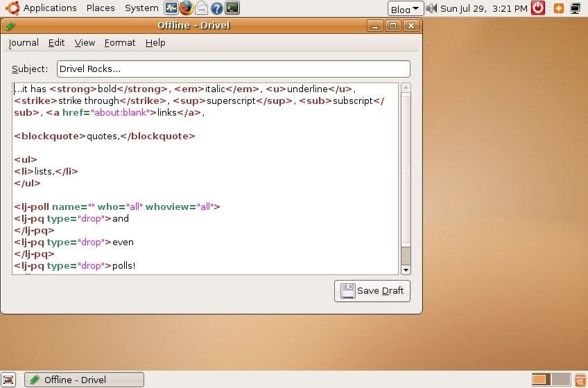The image size is (588, 388).
Task: Open the Trash icon in bottom panel
Action: [580, 380]
